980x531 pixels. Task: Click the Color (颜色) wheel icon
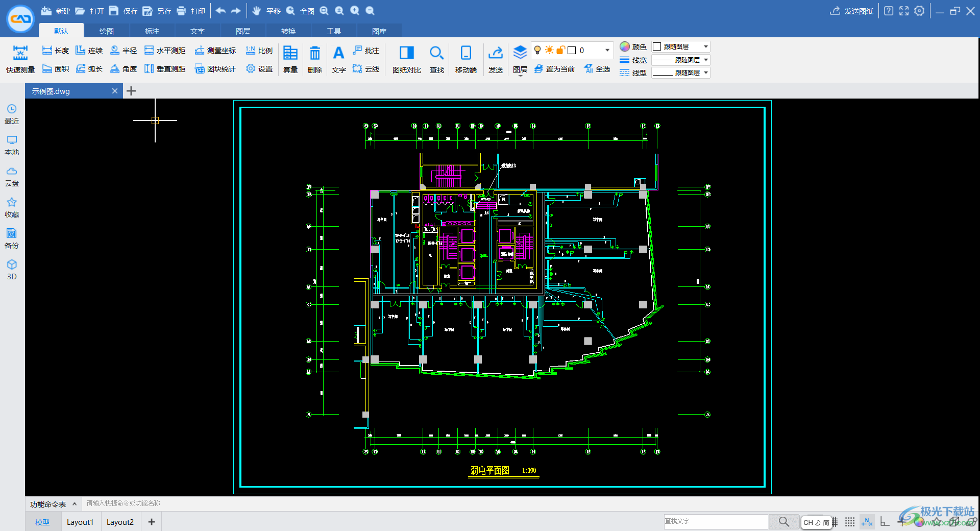coord(625,46)
